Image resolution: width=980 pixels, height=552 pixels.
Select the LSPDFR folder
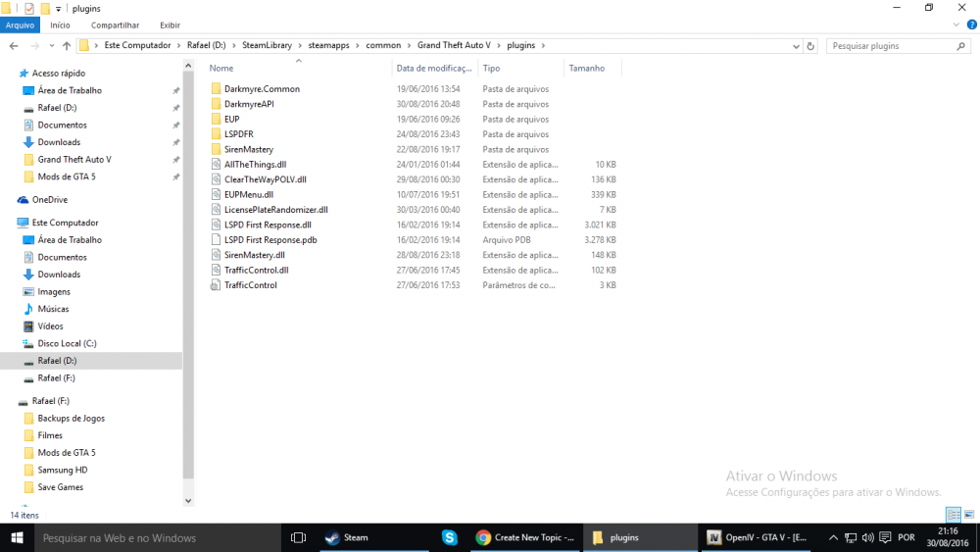[239, 133]
